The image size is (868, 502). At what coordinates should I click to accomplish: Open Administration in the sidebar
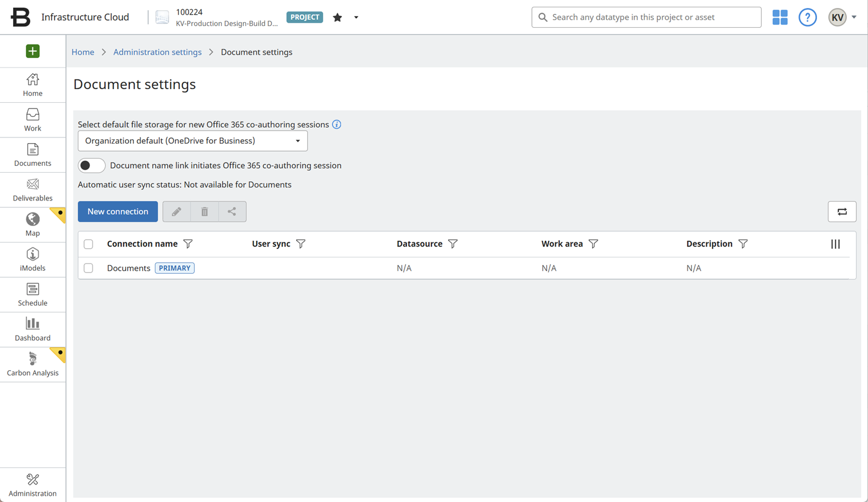click(x=33, y=485)
